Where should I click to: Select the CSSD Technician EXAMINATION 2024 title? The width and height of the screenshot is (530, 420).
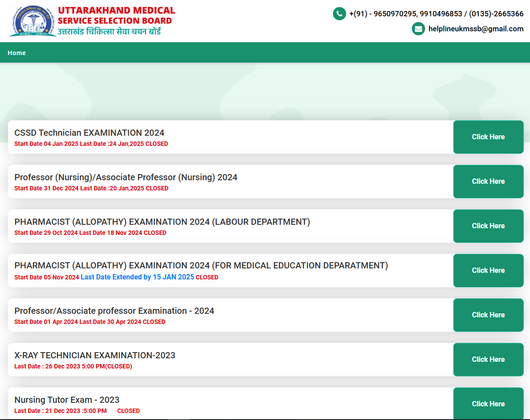pyautogui.click(x=90, y=133)
